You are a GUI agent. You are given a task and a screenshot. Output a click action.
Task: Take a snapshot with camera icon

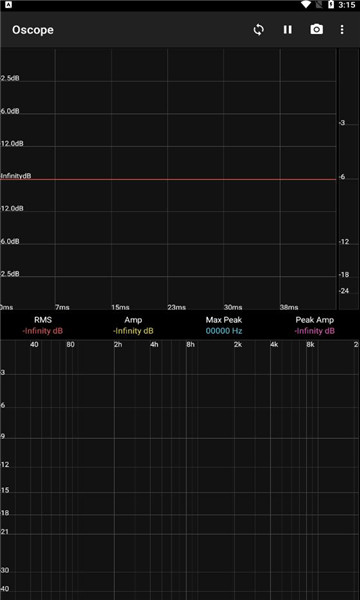tap(317, 29)
